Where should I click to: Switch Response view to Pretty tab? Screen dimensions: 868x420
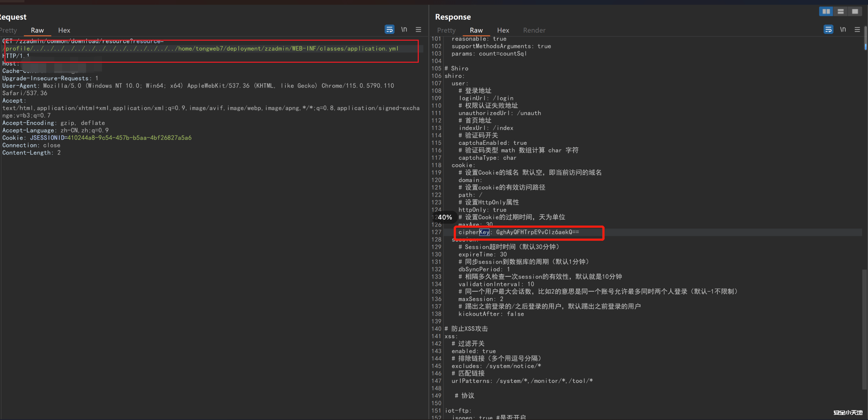point(446,30)
